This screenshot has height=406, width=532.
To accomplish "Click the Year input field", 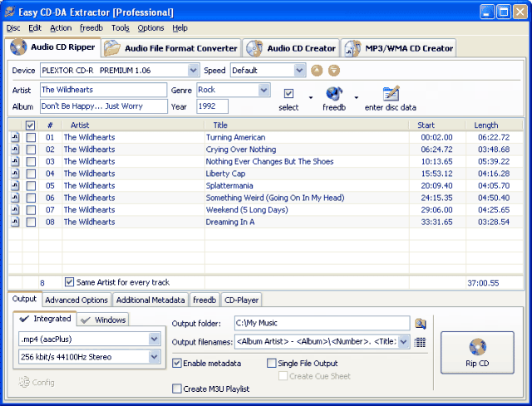I will pyautogui.click(x=212, y=106).
